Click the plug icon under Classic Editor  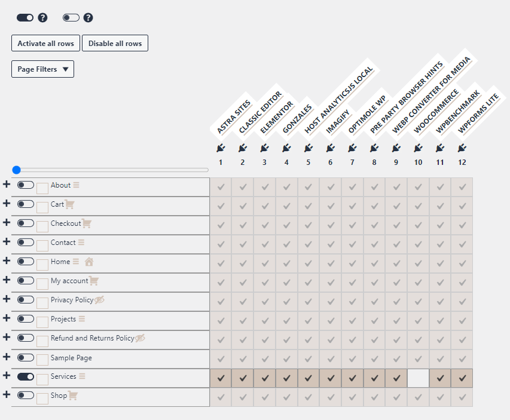[x=243, y=148]
